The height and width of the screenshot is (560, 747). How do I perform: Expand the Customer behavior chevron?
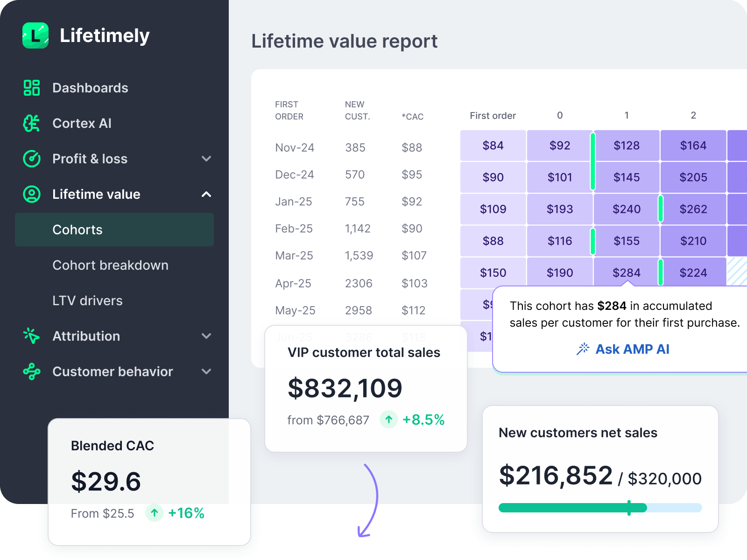pyautogui.click(x=206, y=371)
